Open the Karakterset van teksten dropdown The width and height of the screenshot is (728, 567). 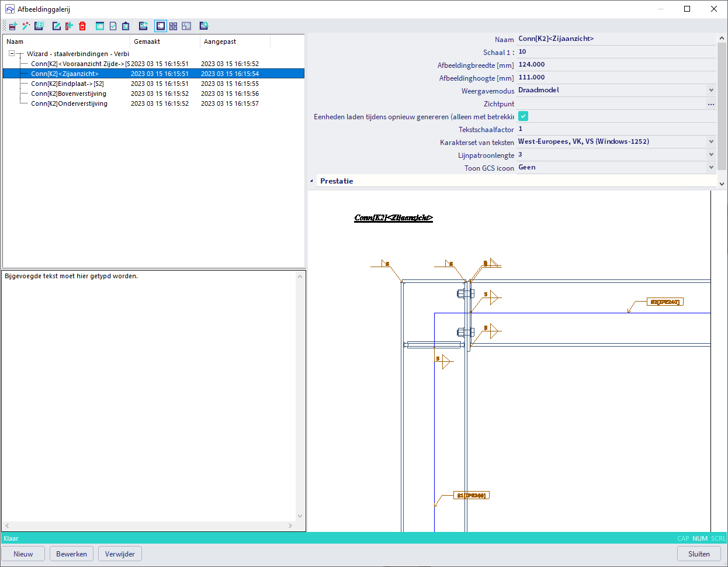(711, 142)
